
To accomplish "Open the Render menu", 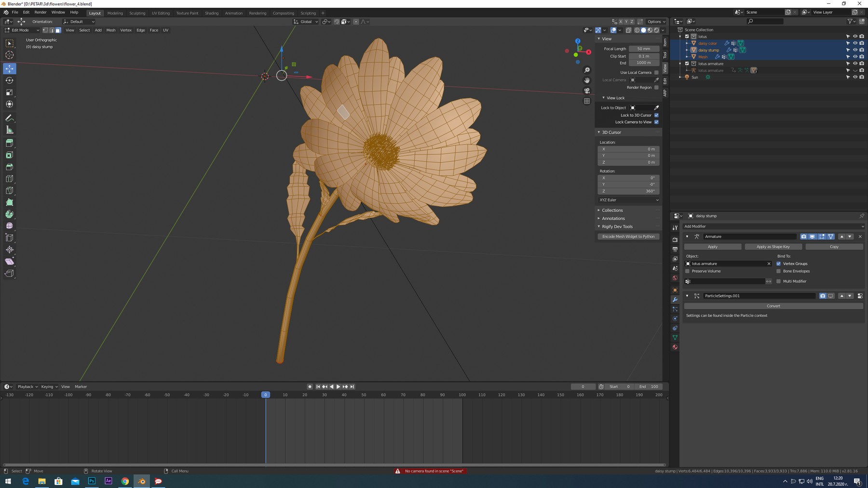I will [x=40, y=12].
